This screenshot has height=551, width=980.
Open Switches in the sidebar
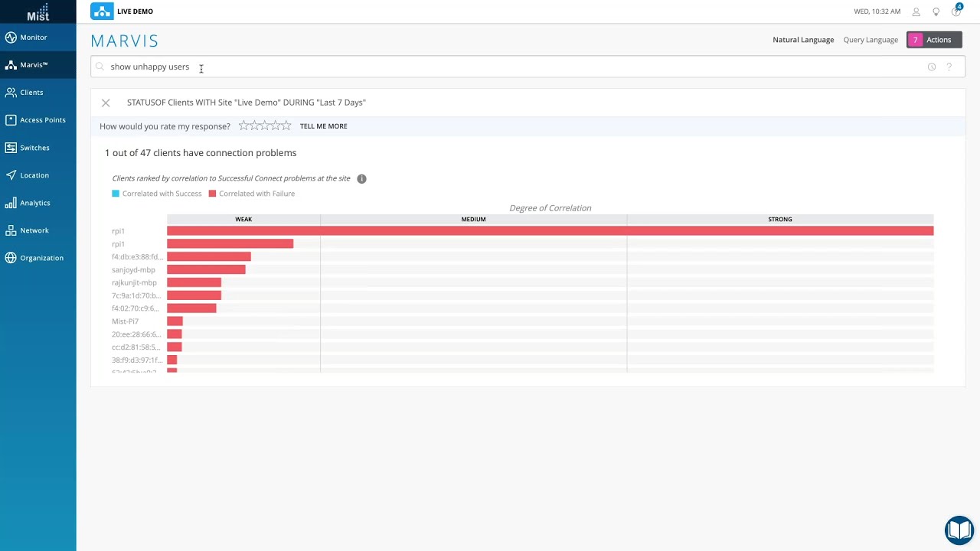[x=38, y=148]
